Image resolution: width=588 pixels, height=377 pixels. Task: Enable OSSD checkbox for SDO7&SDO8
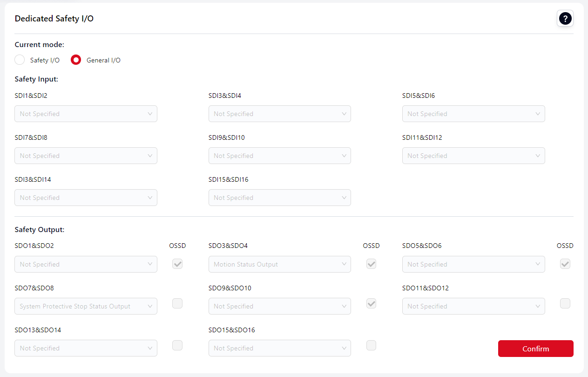177,303
